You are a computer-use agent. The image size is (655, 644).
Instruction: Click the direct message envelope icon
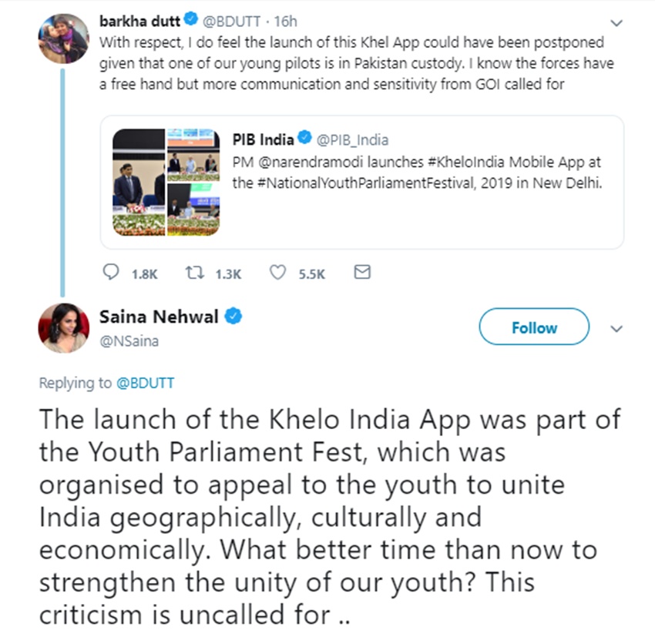361,272
